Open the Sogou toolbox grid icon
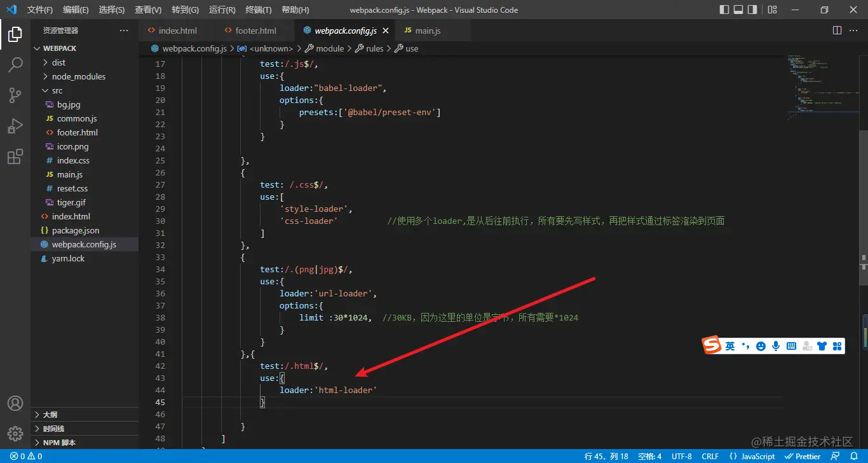 [837, 346]
